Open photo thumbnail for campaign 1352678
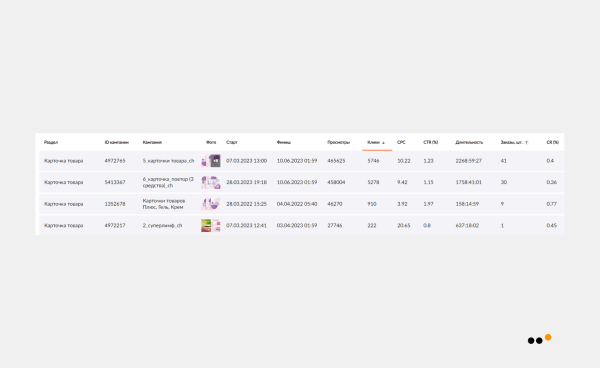Screen dimensions: 600x368 coord(211,204)
